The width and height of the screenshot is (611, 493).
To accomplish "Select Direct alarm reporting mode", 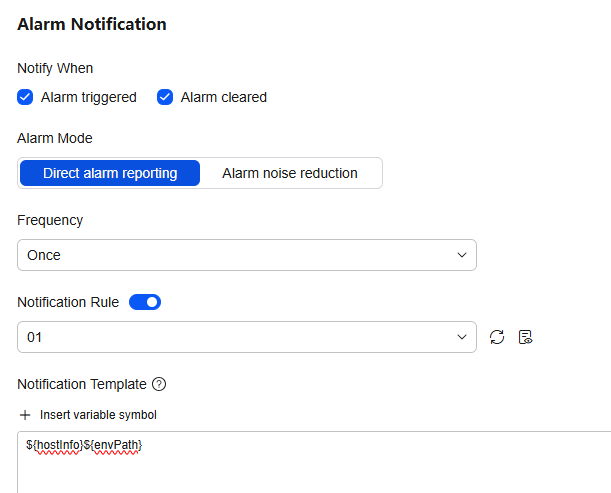I will [x=110, y=173].
